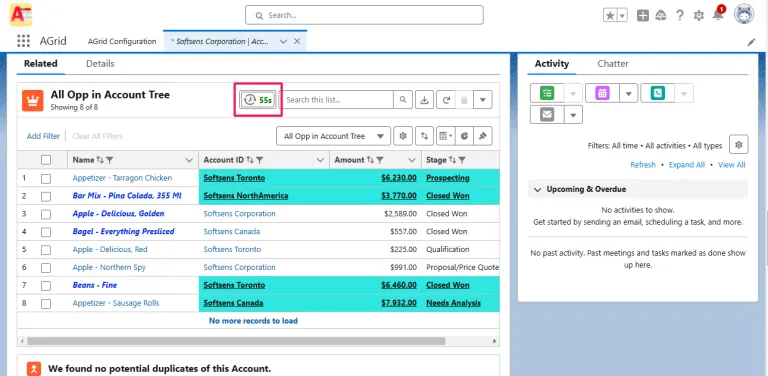Viewport: 768px width, 376px height.
Task: Open the dropdown arrow beside the New Event icon
Action: click(x=629, y=93)
